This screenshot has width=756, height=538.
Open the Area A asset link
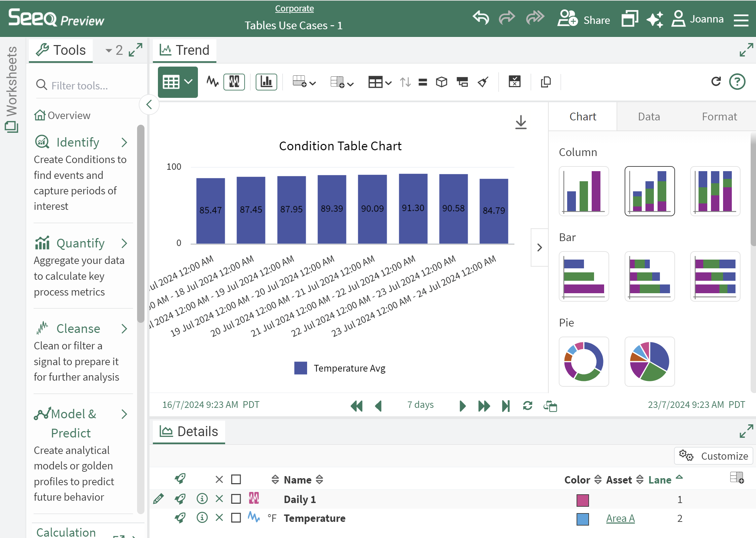click(x=620, y=518)
